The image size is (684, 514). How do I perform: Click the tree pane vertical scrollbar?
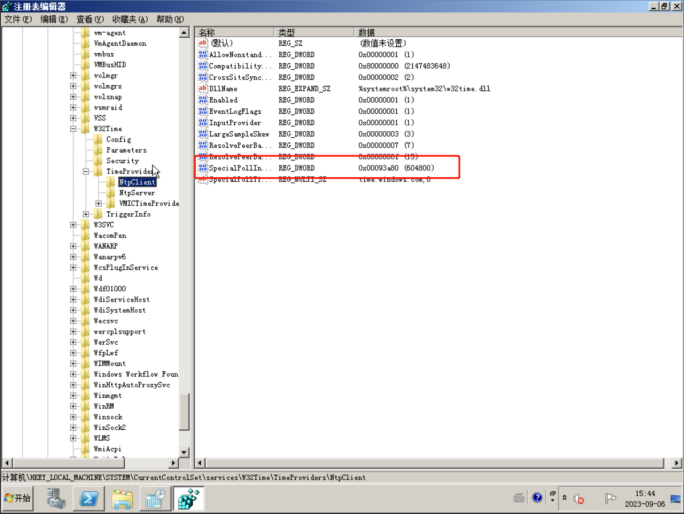click(x=184, y=250)
